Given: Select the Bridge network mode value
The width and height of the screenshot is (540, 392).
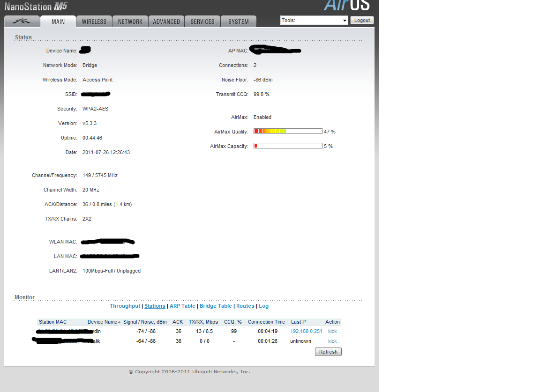Looking at the screenshot, I should pyautogui.click(x=90, y=66).
